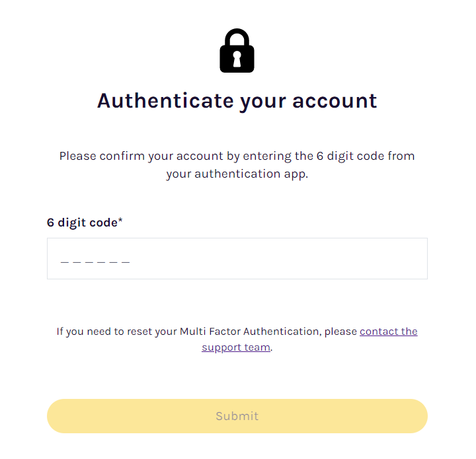Click the Submit button
This screenshot has width=476, height=459.
tap(237, 416)
